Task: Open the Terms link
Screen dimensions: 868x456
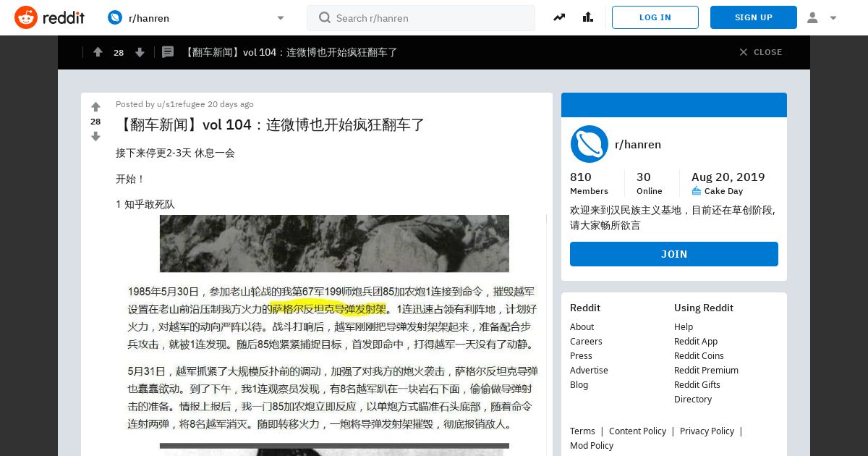Action: tap(582, 431)
